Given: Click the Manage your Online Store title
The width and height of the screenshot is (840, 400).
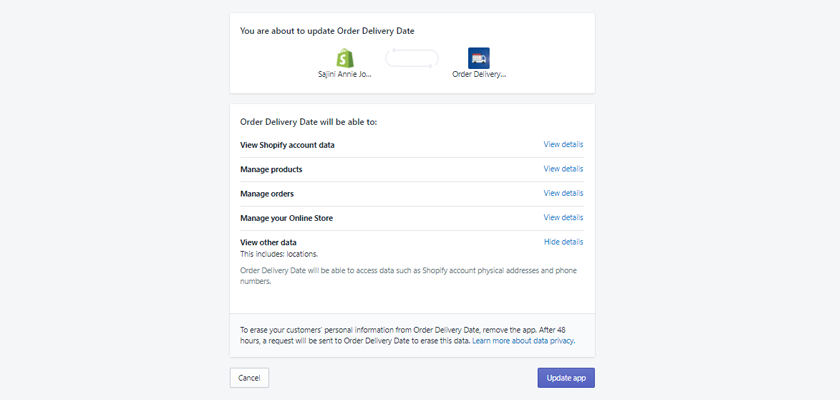Looking at the screenshot, I should click(x=286, y=218).
